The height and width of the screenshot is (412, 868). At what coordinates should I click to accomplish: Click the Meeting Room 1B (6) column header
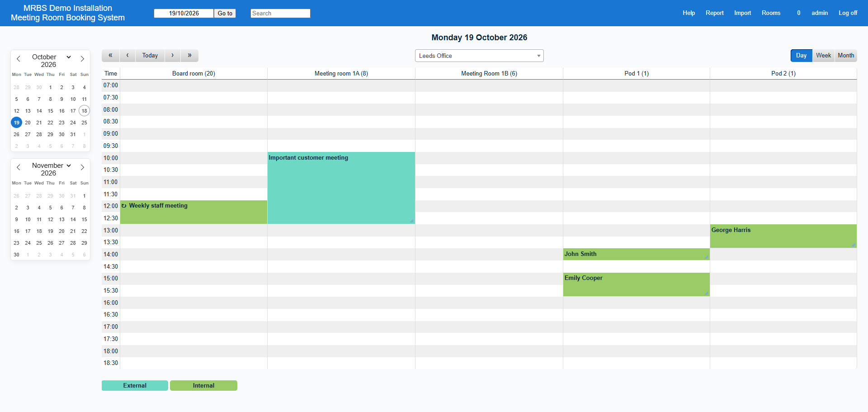pos(489,74)
